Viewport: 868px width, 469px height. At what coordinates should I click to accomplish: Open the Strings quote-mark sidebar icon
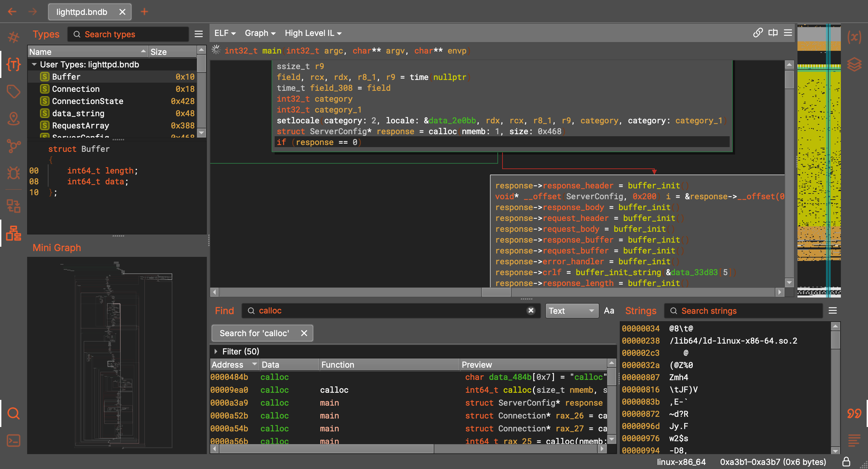click(854, 413)
